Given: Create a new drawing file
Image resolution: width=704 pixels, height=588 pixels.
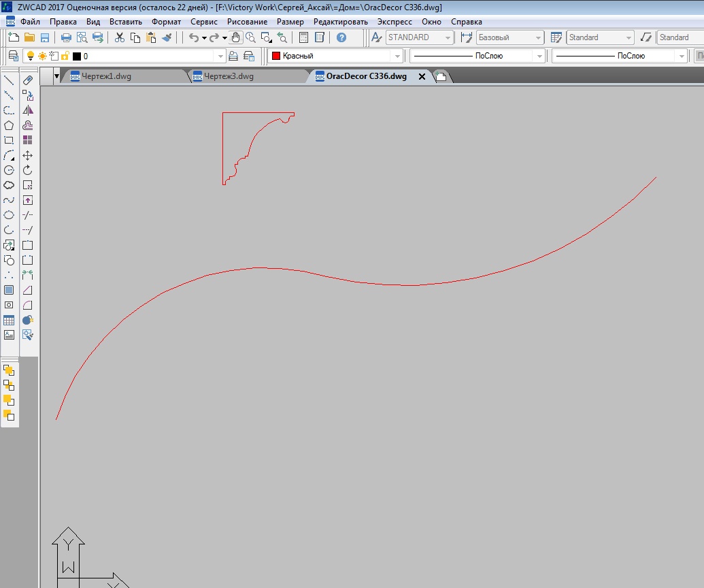Looking at the screenshot, I should pyautogui.click(x=14, y=37).
